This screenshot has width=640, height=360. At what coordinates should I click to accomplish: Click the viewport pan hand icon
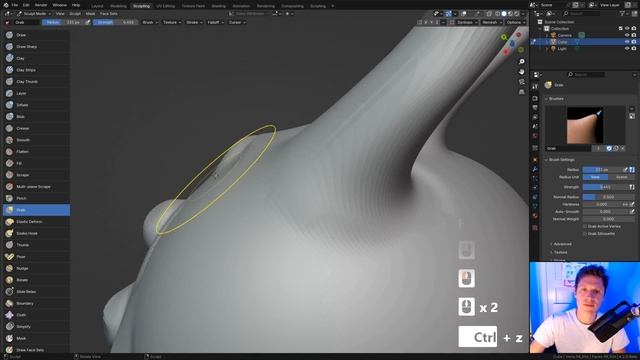pos(521,72)
